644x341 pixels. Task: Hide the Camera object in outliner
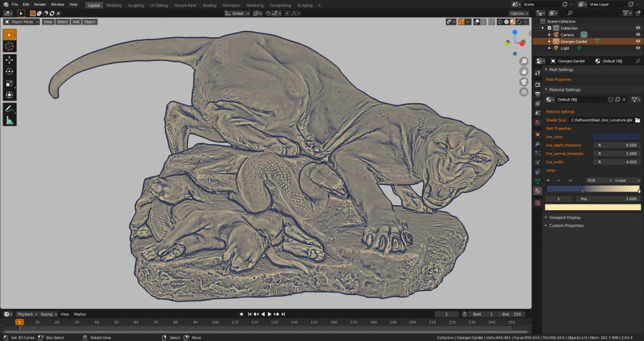638,35
